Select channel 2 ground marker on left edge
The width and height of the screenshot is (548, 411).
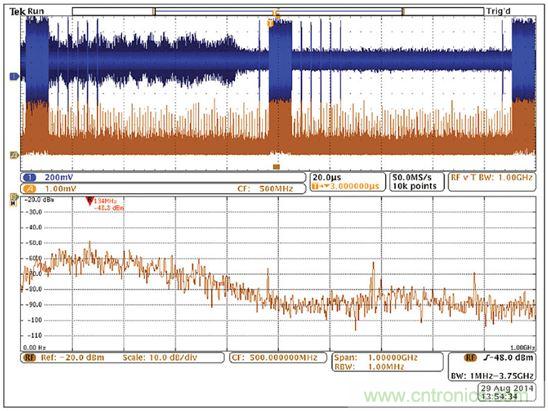[14, 155]
